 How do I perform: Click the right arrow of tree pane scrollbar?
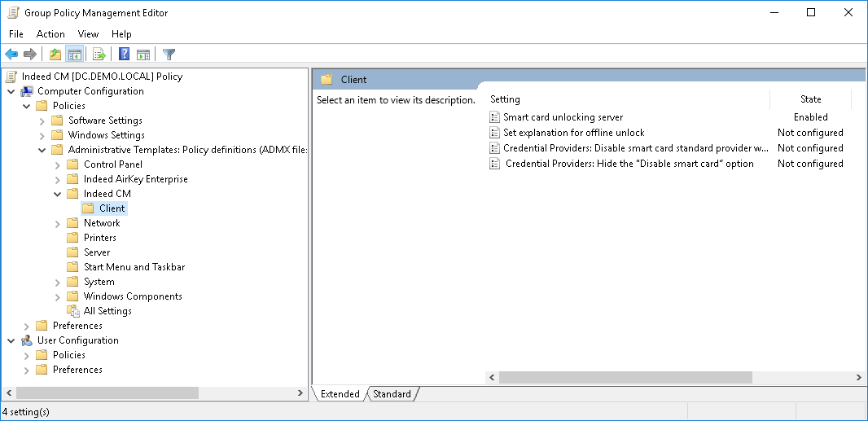tap(300, 392)
